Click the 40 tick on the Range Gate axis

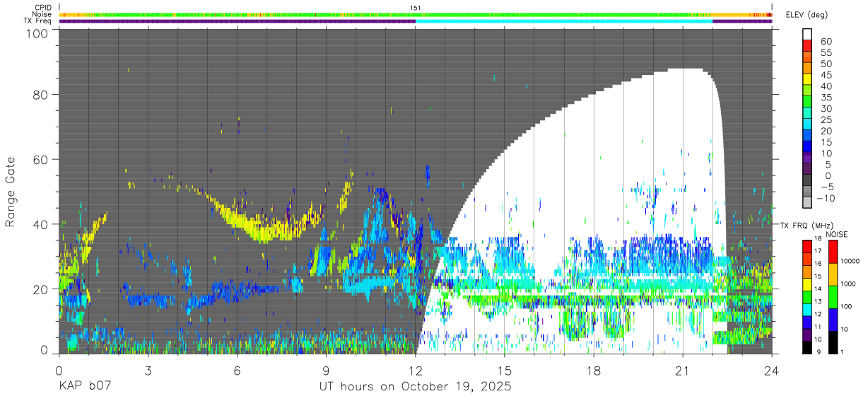[42, 224]
